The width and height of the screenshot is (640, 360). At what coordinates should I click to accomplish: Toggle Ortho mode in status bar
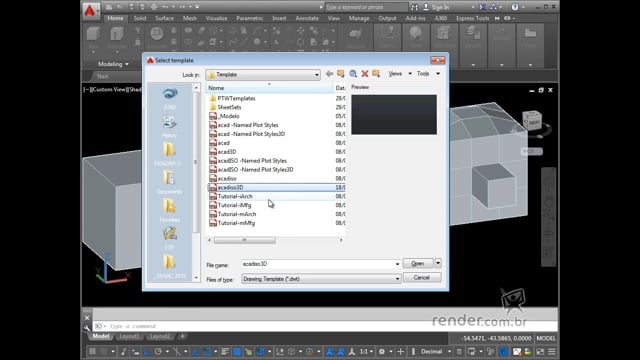pos(147,351)
